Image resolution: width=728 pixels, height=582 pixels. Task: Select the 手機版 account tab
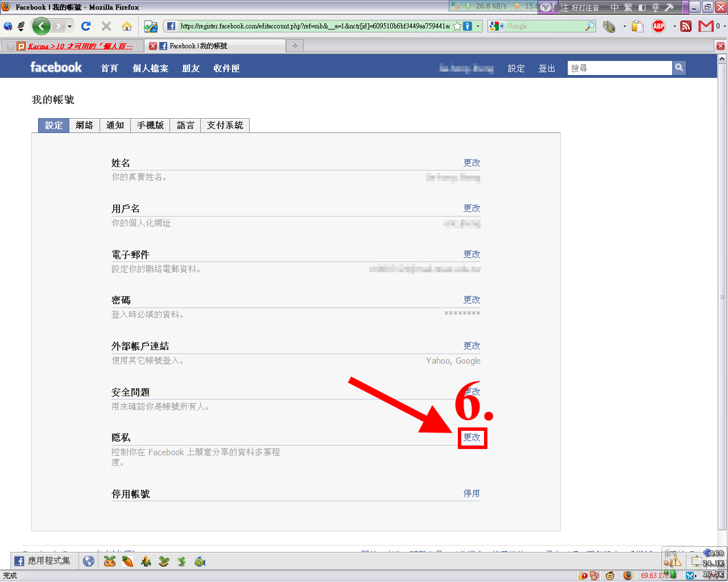tap(150, 125)
